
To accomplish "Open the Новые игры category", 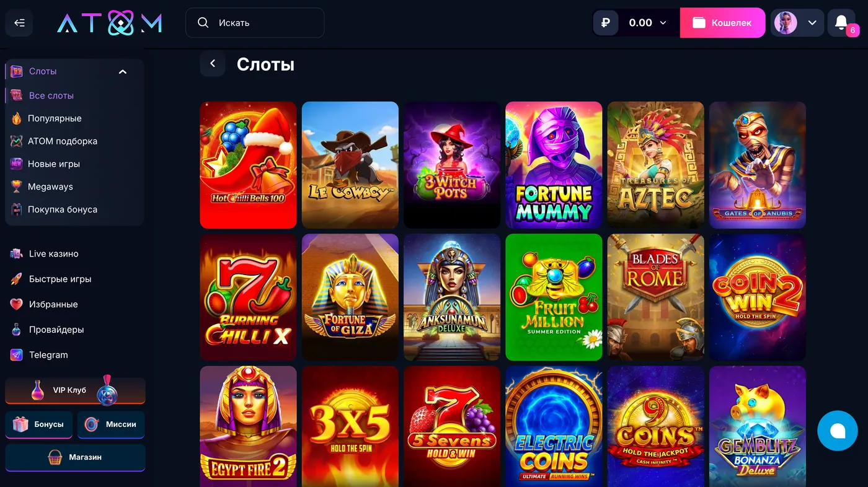I will click(x=45, y=164).
